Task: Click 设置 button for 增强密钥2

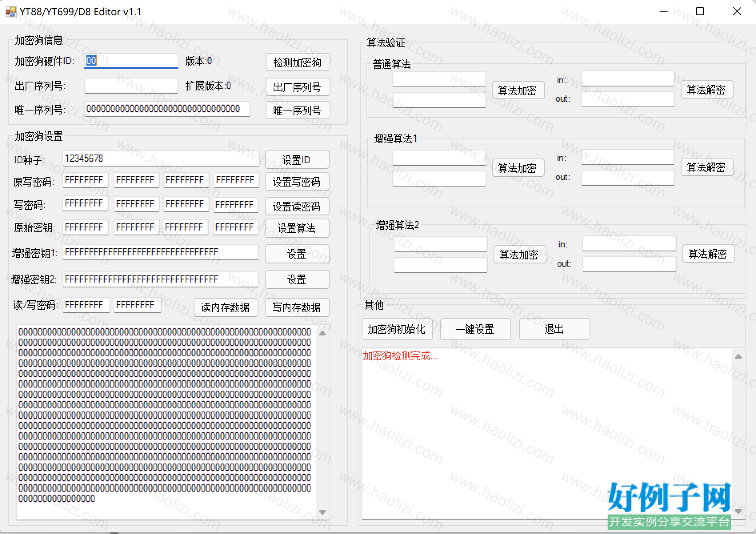Action: tap(297, 279)
